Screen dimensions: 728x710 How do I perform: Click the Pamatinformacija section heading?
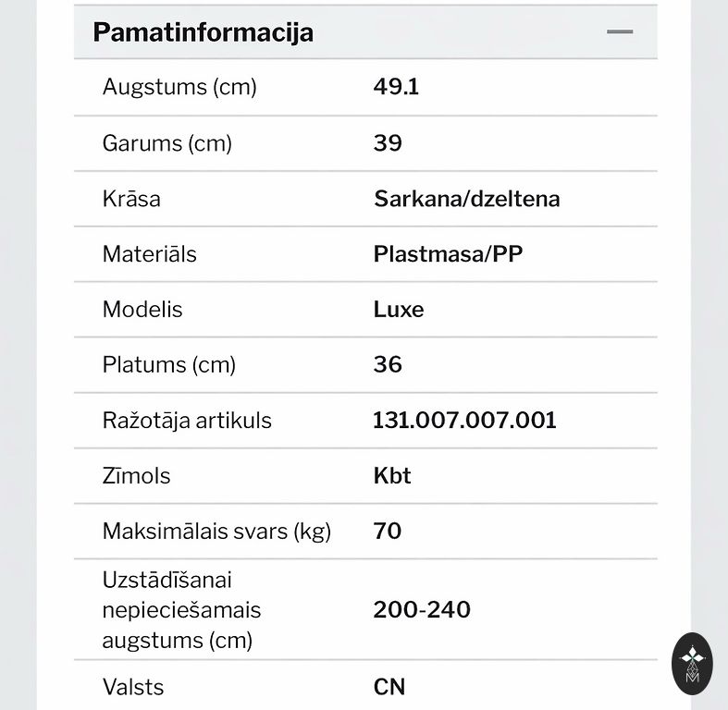click(x=203, y=32)
